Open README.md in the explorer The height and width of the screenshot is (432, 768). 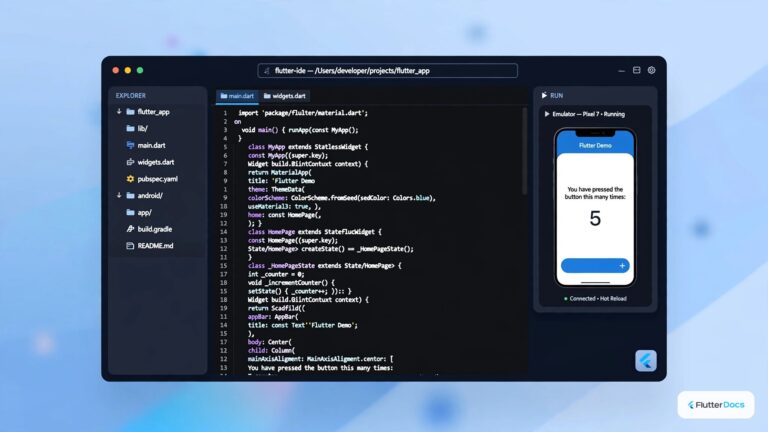pyautogui.click(x=155, y=246)
